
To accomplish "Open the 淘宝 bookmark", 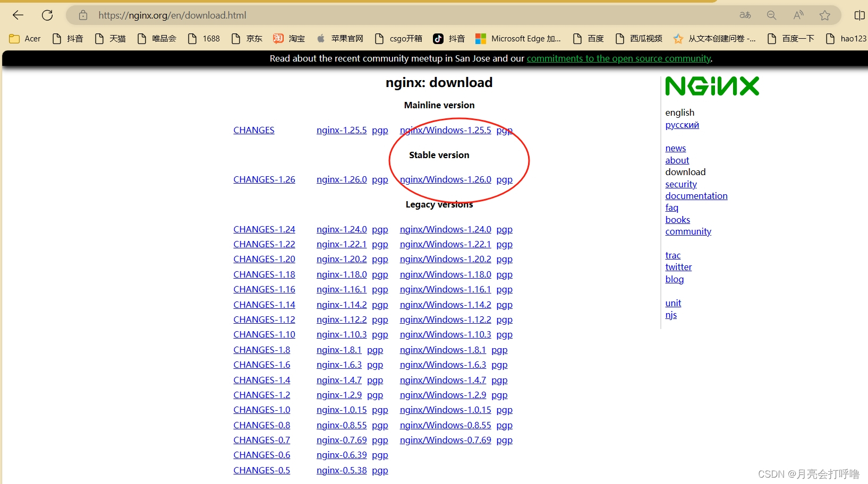I will click(289, 38).
